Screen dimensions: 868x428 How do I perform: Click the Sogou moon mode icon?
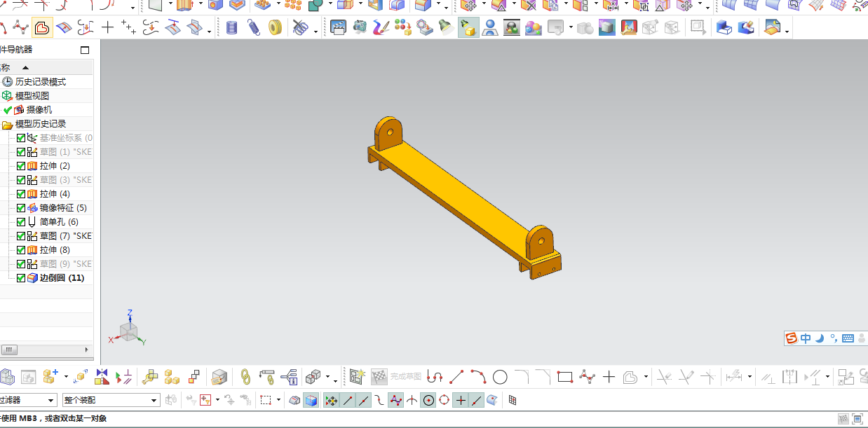pos(819,338)
